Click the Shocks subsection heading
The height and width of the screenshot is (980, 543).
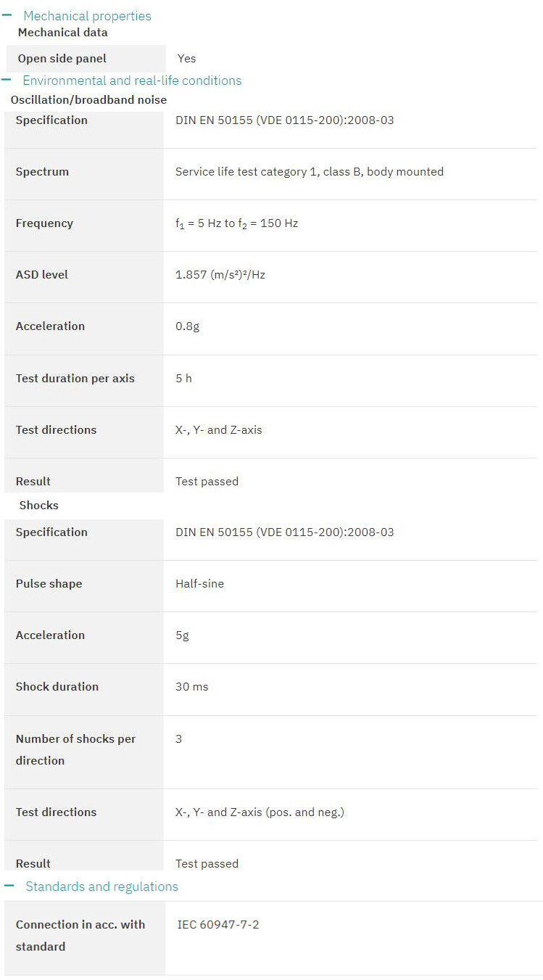coord(39,506)
